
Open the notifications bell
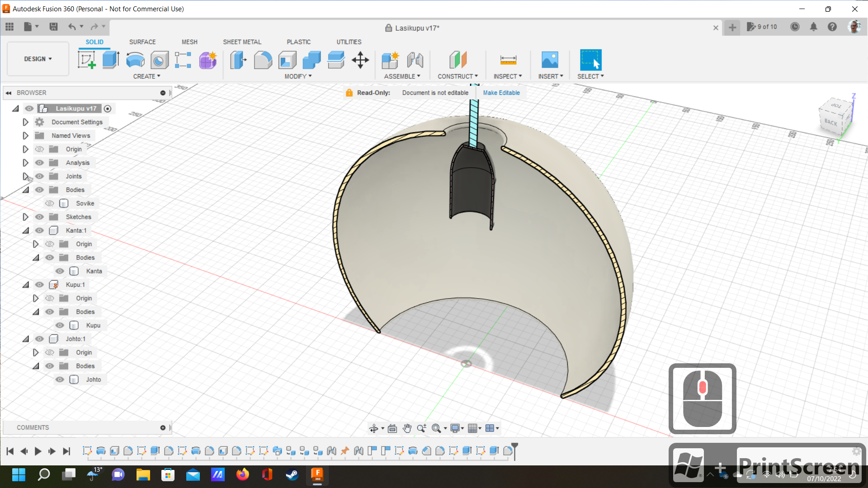click(x=814, y=27)
